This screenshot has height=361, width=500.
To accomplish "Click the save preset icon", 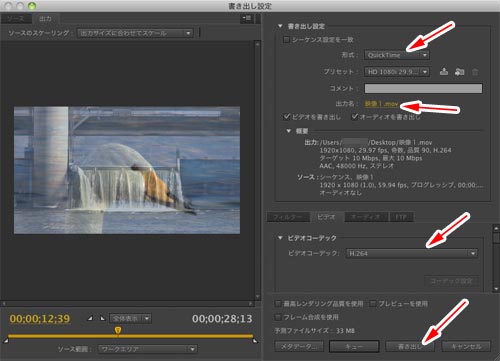I will (444, 71).
